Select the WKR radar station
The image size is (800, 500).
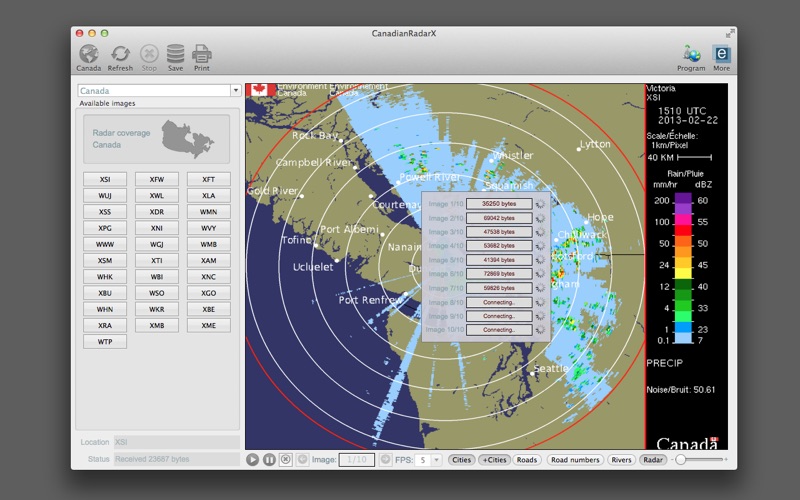157,309
